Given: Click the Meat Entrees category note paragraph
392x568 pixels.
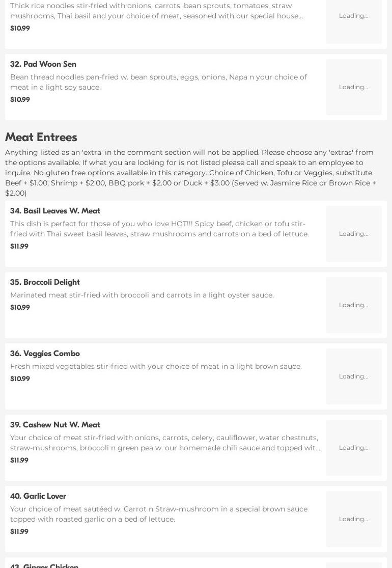Looking at the screenshot, I should pos(190,173).
